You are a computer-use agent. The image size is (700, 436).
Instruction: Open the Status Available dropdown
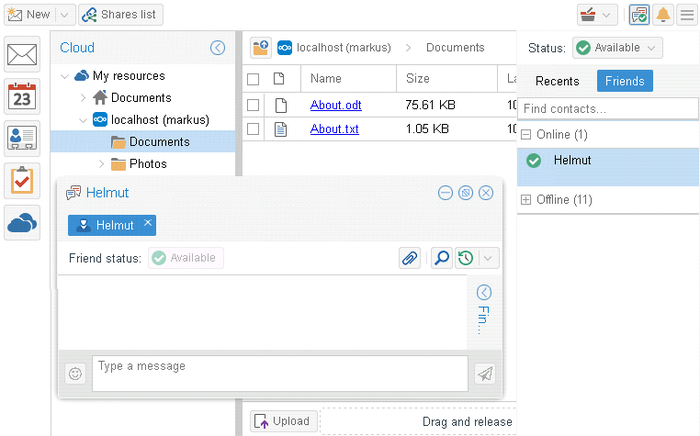point(617,48)
